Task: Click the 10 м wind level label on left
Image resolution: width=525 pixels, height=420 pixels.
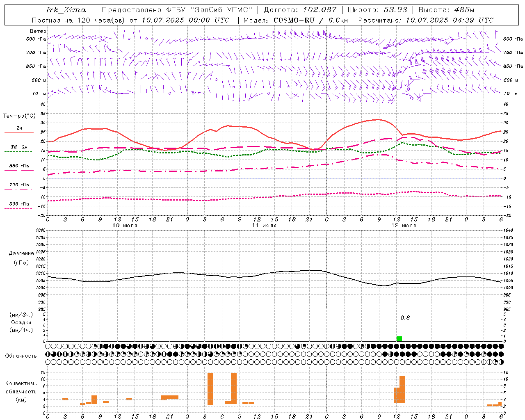Action: coord(39,94)
